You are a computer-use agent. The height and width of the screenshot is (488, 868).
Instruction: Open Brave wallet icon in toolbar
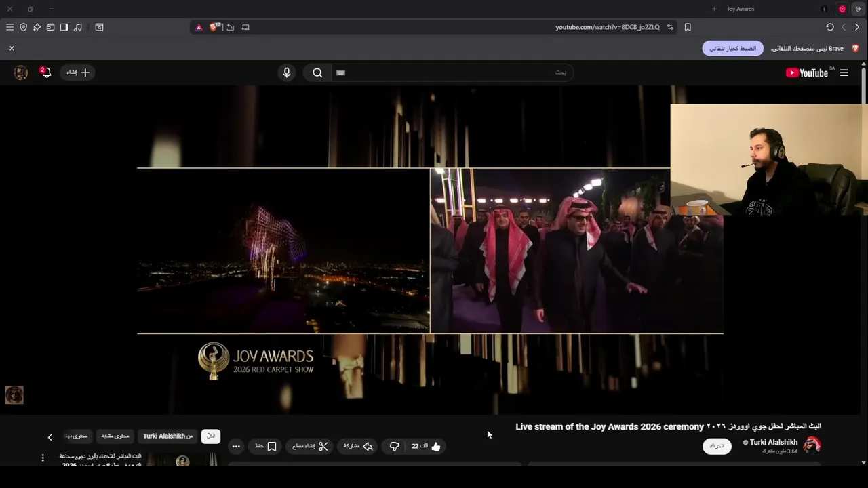50,27
